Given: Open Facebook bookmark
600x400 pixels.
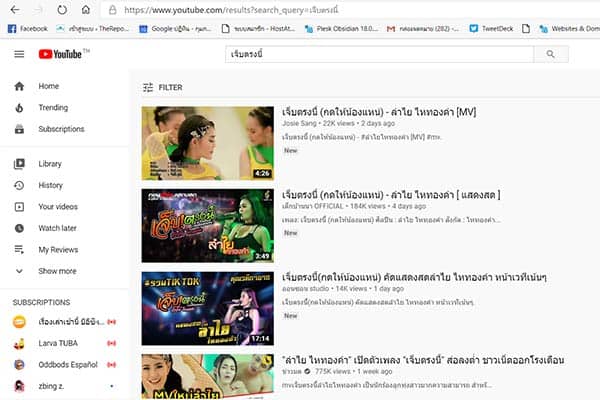Looking at the screenshot, I should click(x=28, y=29).
